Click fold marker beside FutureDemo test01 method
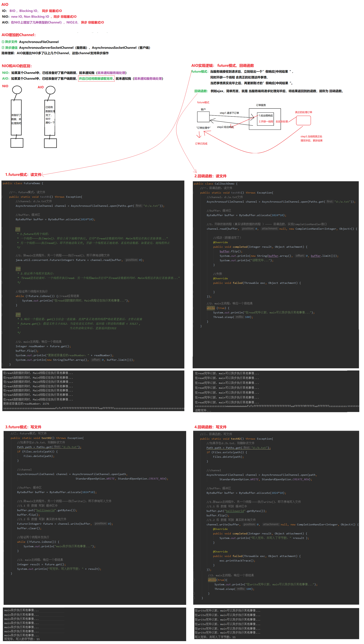This screenshot has width=364, height=644. 2,197
